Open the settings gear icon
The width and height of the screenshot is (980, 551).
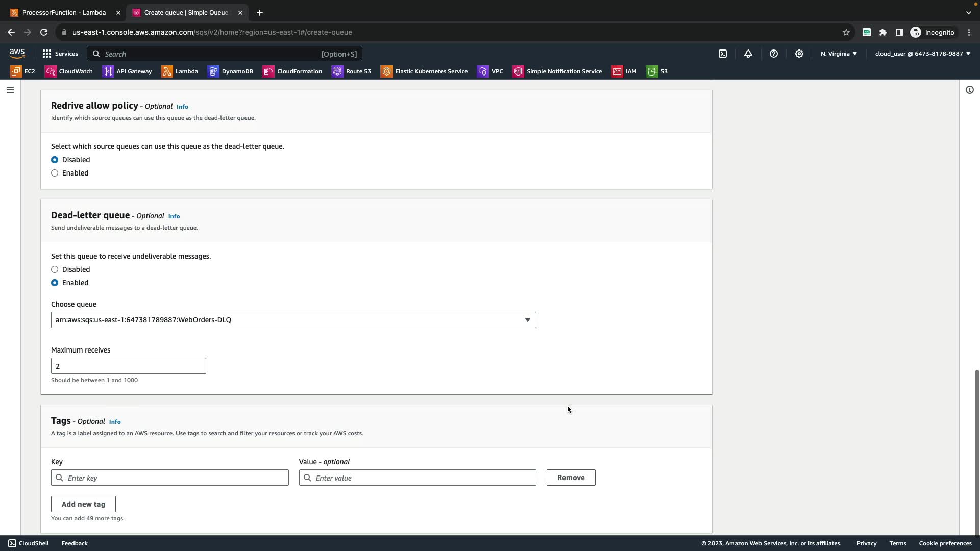pyautogui.click(x=799, y=54)
